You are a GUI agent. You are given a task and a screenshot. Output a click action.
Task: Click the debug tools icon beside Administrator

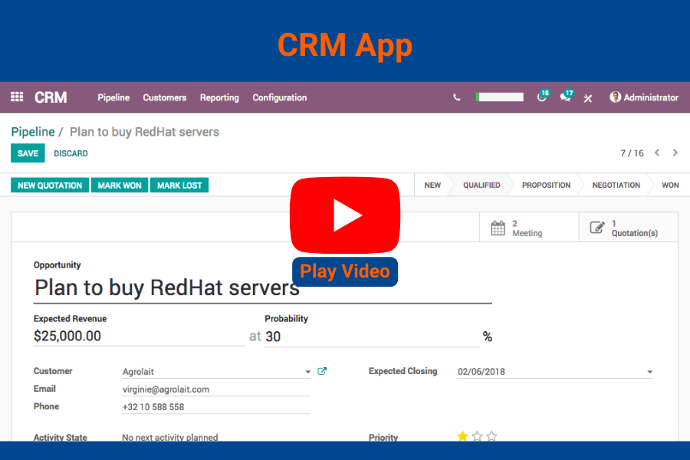point(589,98)
